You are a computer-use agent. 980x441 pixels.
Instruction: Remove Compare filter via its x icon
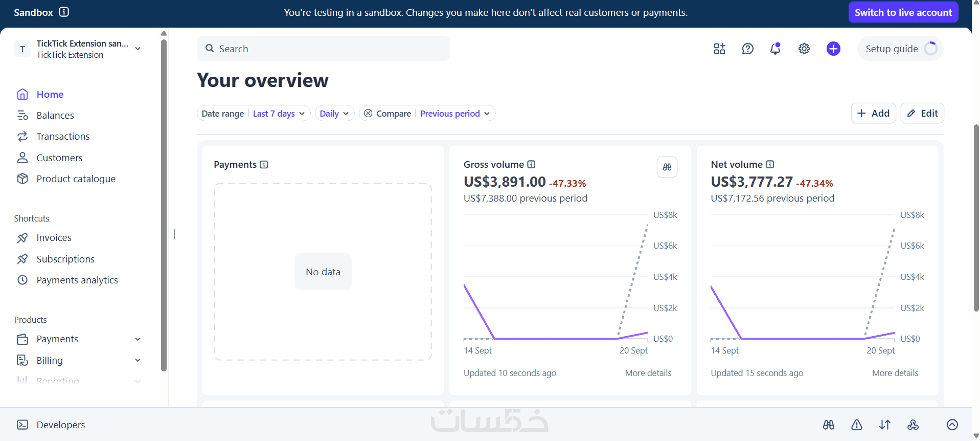(x=368, y=114)
